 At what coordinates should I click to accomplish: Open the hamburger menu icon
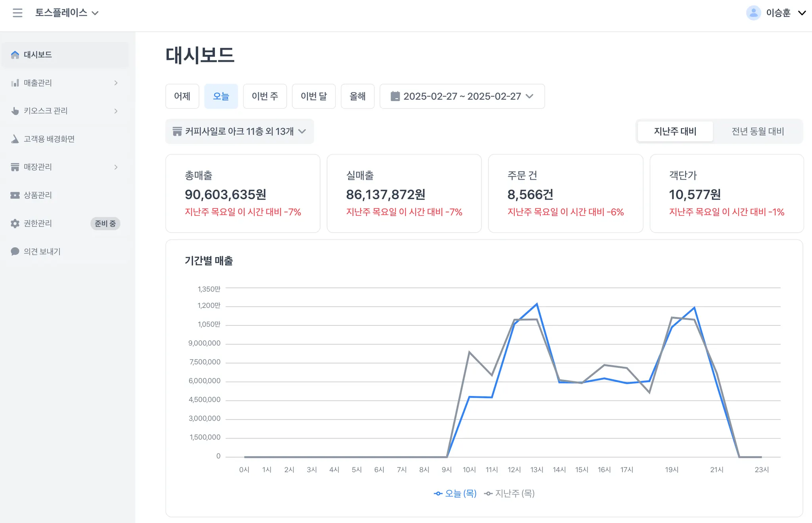[17, 13]
